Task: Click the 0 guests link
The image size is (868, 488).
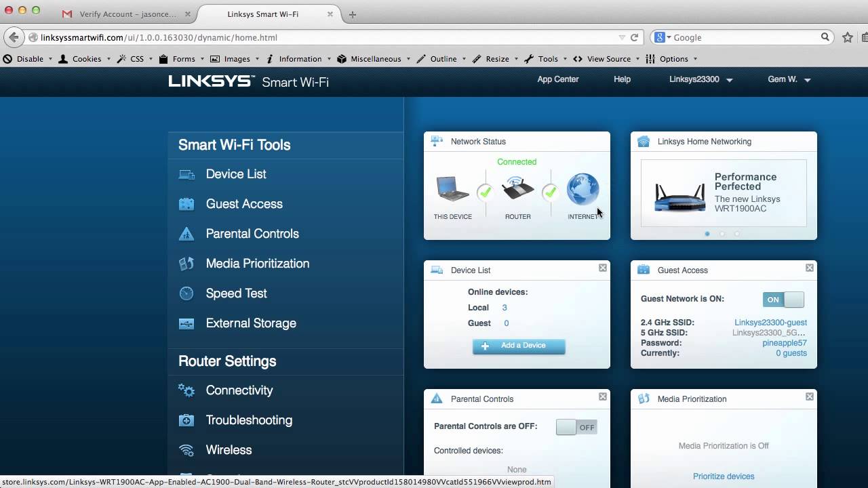Action: click(x=791, y=353)
